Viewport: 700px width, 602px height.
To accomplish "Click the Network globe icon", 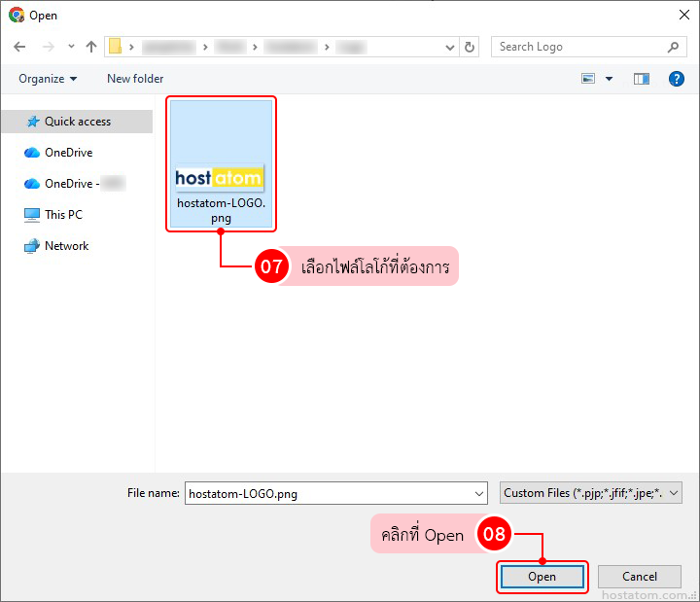I will (32, 246).
